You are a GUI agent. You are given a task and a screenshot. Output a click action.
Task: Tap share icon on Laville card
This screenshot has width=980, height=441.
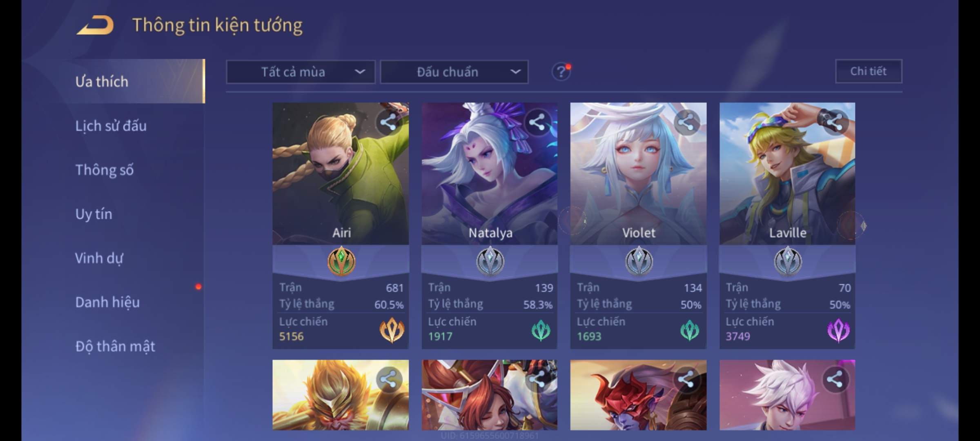tap(835, 122)
